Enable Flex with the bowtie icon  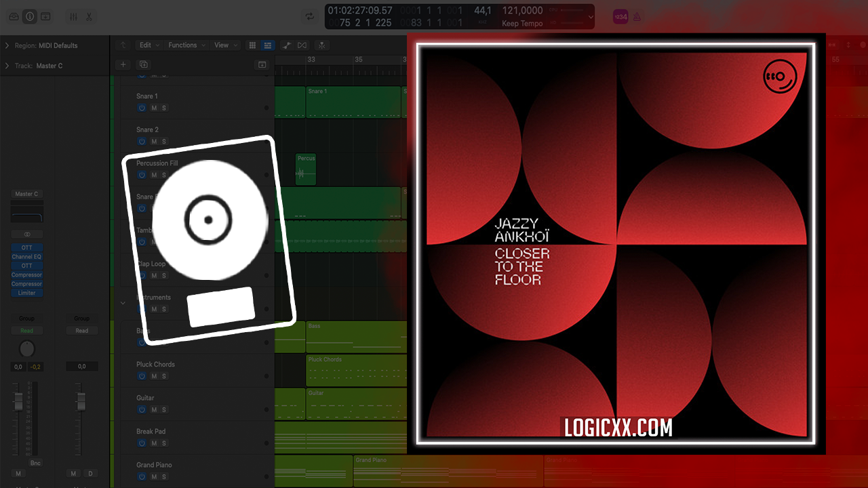coord(302,45)
